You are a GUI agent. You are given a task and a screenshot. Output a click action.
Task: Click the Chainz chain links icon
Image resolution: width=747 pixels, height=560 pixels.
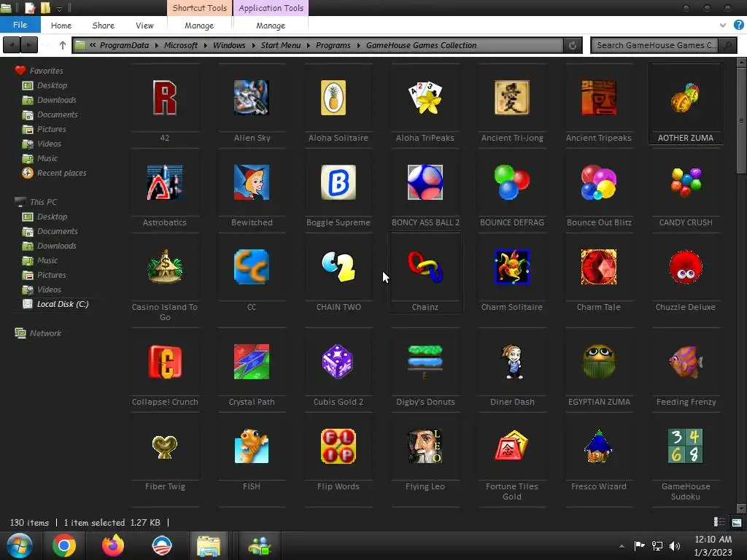[x=425, y=267]
